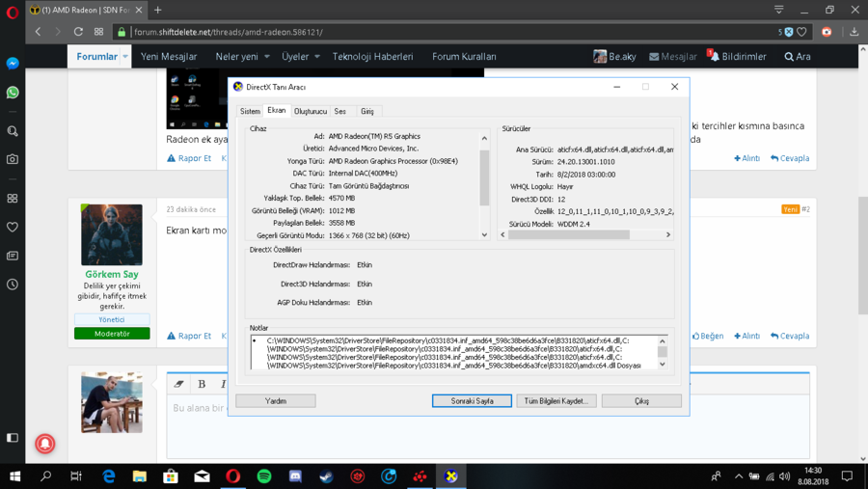Open Forum Kuralları link
The image size is (868, 489).
(464, 57)
